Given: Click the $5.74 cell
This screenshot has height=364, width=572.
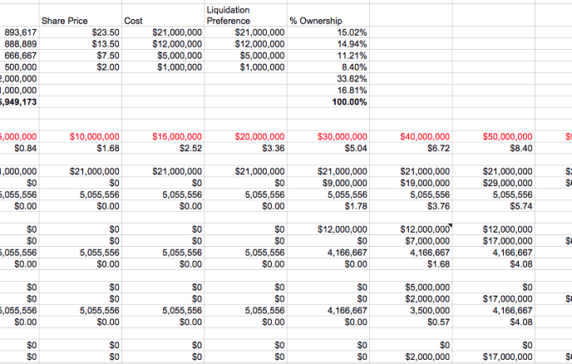Looking at the screenshot, I should tap(494, 206).
